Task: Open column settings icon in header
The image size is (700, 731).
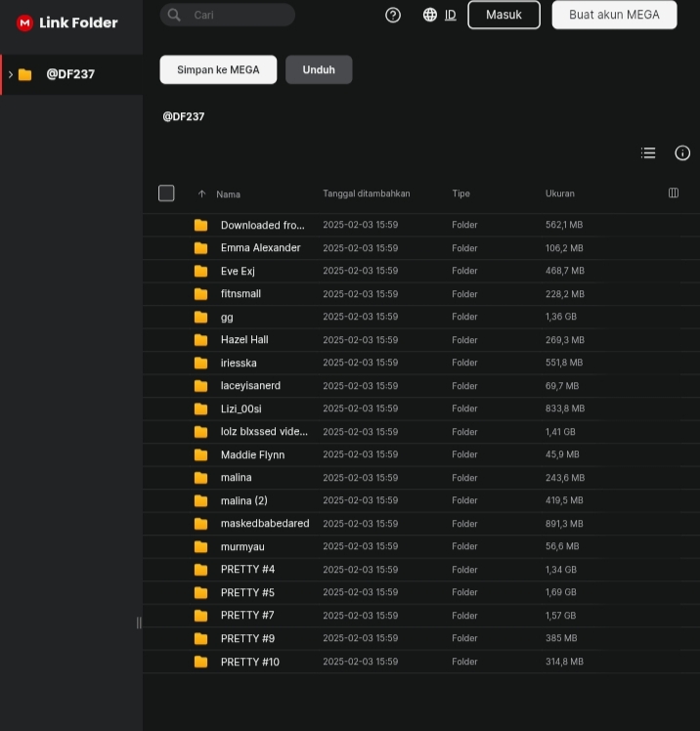Action: tap(674, 193)
